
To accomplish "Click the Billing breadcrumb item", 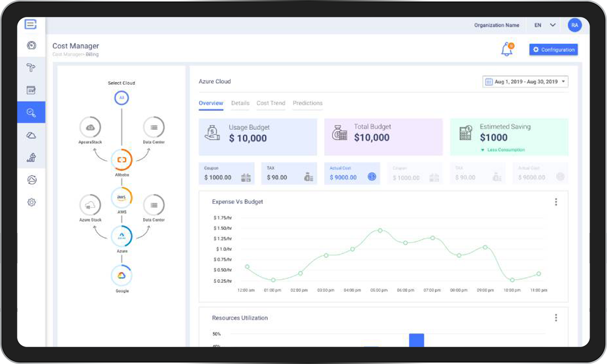I will pos(92,55).
